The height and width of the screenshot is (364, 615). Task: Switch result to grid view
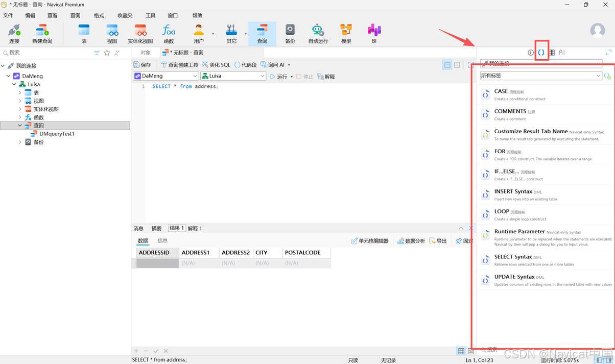tap(461, 351)
